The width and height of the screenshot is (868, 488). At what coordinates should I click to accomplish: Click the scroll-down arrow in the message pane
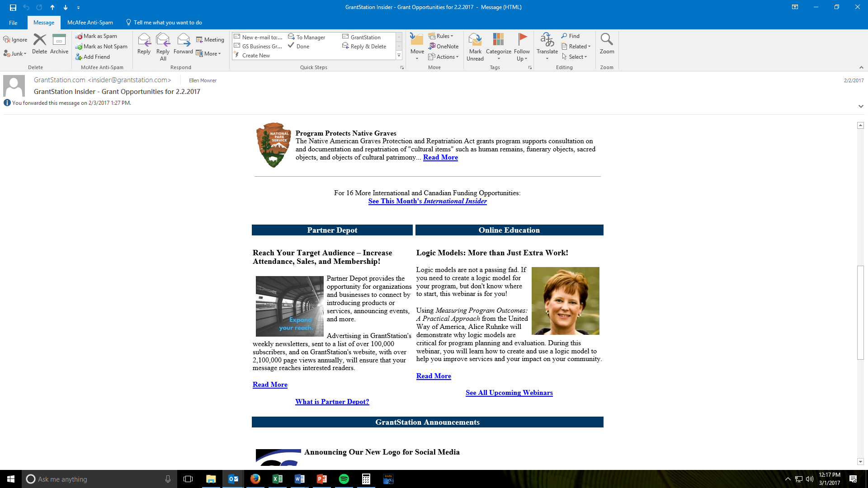[860, 462]
